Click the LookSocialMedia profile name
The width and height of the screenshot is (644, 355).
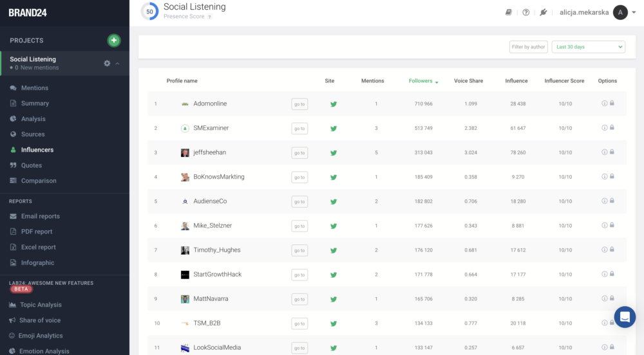pyautogui.click(x=217, y=348)
